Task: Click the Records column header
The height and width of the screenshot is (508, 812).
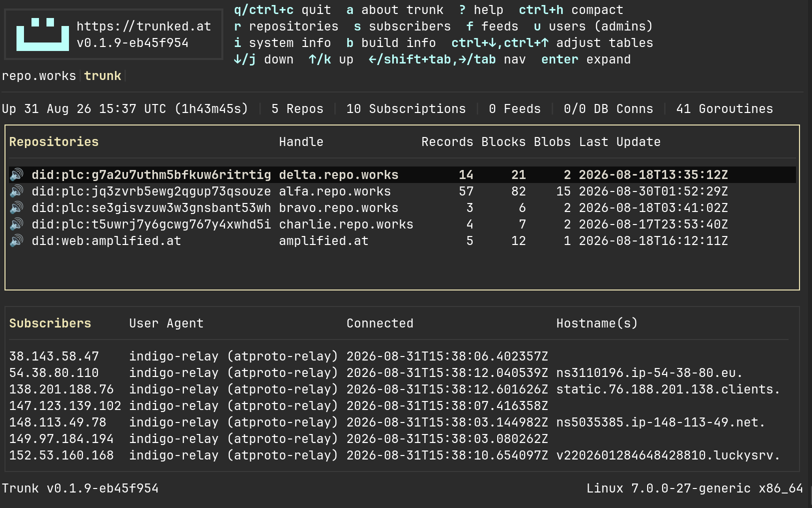Action: (447, 142)
